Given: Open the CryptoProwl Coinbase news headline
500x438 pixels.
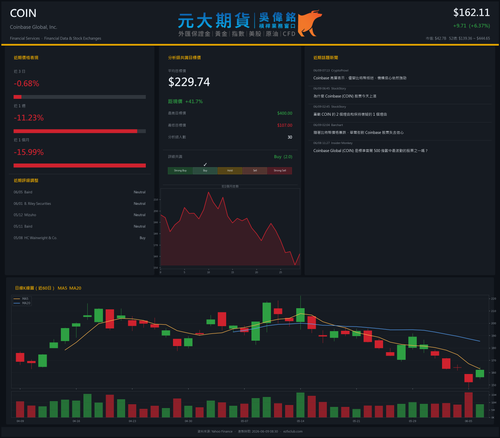Looking at the screenshot, I should (x=360, y=78).
